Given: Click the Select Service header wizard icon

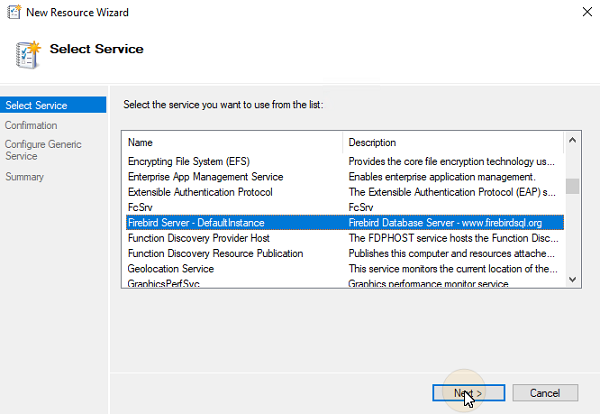Looking at the screenshot, I should [x=28, y=50].
